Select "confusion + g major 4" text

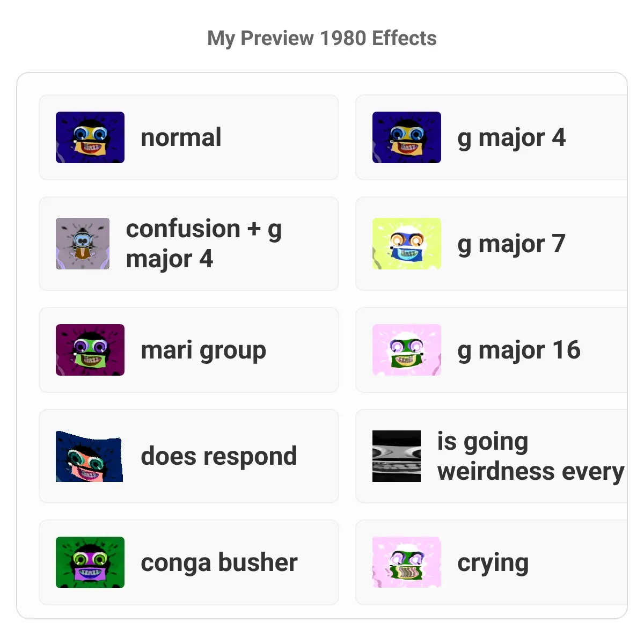(x=204, y=244)
